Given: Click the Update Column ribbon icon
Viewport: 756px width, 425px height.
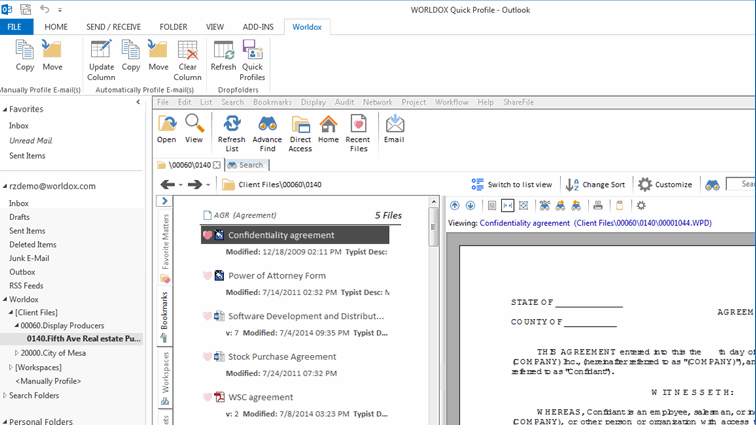Looking at the screenshot, I should tap(101, 50).
